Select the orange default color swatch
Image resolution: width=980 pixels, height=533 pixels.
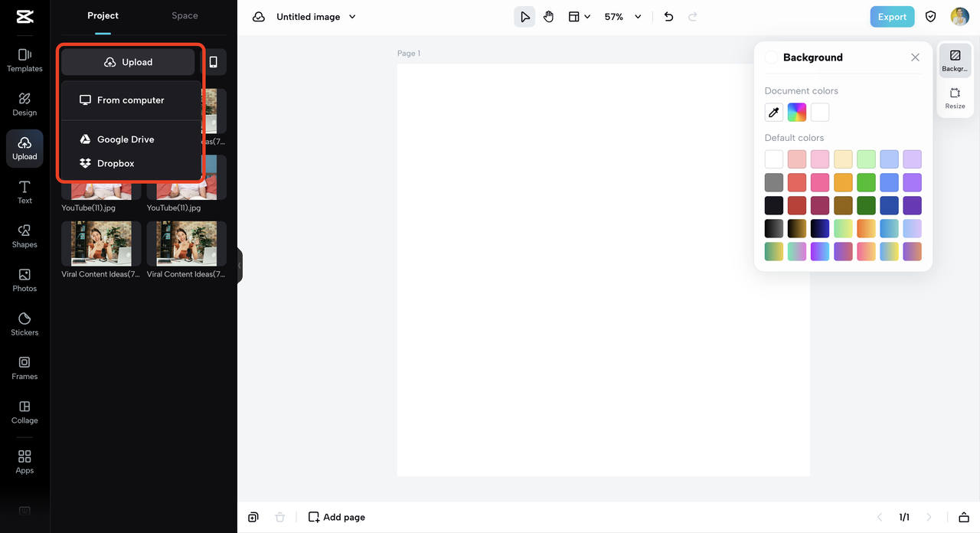[843, 182]
